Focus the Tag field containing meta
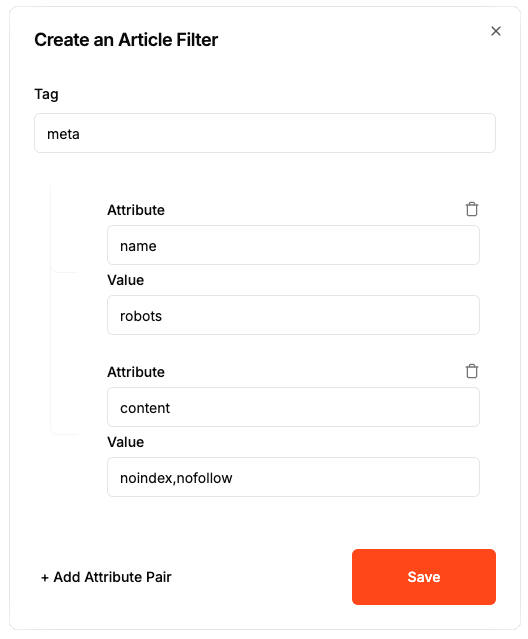Screen dimensions: 528x639 [265, 133]
